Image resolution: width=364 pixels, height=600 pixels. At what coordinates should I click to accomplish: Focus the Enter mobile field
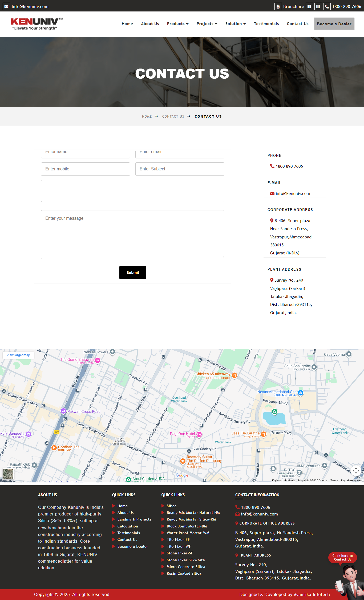pyautogui.click(x=86, y=169)
